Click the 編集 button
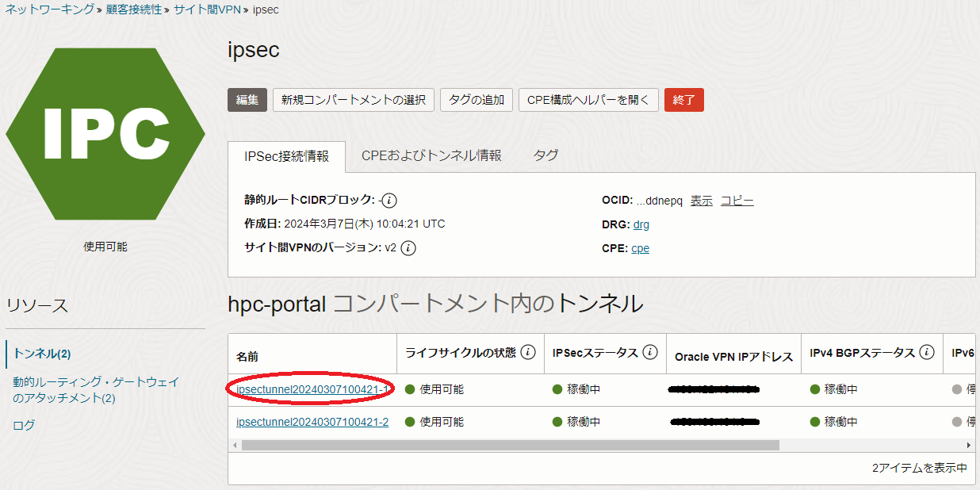 [247, 100]
